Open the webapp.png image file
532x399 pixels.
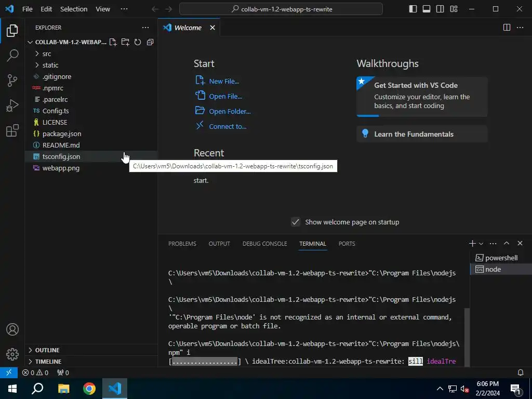(91, 168)
